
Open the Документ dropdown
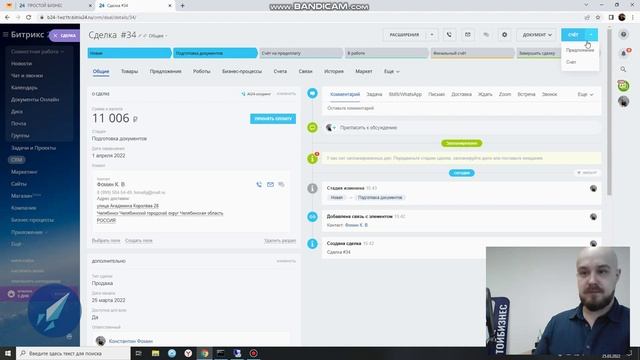pos(537,35)
